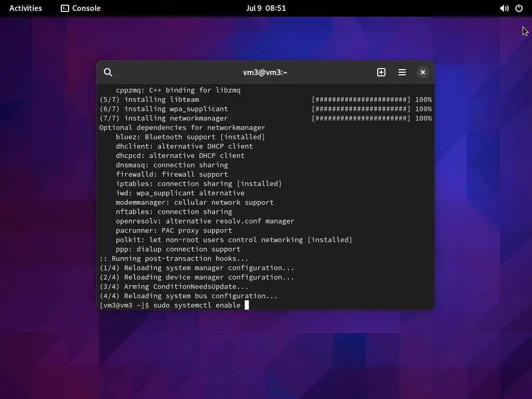The width and height of the screenshot is (532, 399).
Task: Click 'pacrunner: PAC proxy support' line
Action: pos(174,230)
